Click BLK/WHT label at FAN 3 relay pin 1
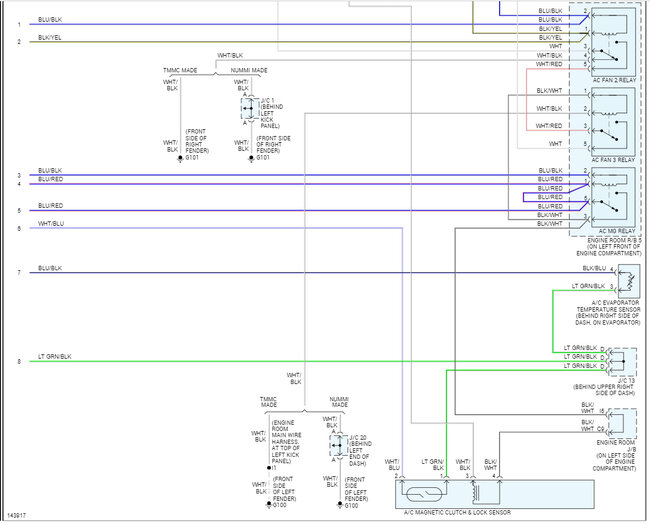650x525 pixels. pos(549,90)
